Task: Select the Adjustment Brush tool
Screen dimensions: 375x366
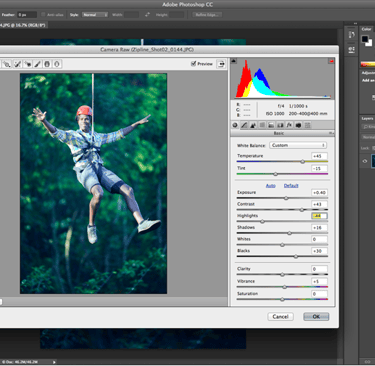Action: coord(37,64)
